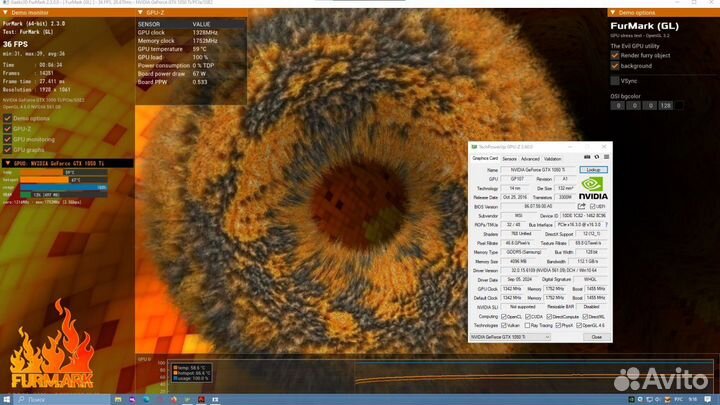Open the GPU selection dropdown in GPU-Z

(x=510, y=337)
